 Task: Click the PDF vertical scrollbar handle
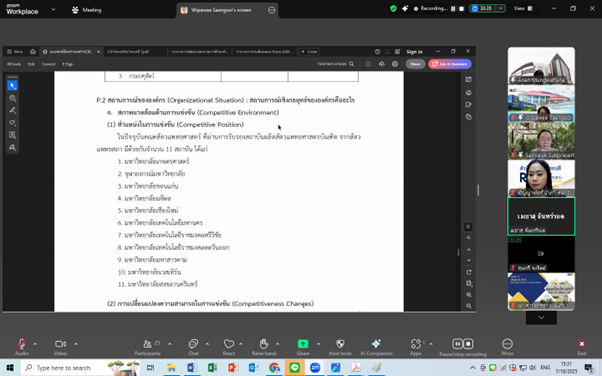coord(458,252)
